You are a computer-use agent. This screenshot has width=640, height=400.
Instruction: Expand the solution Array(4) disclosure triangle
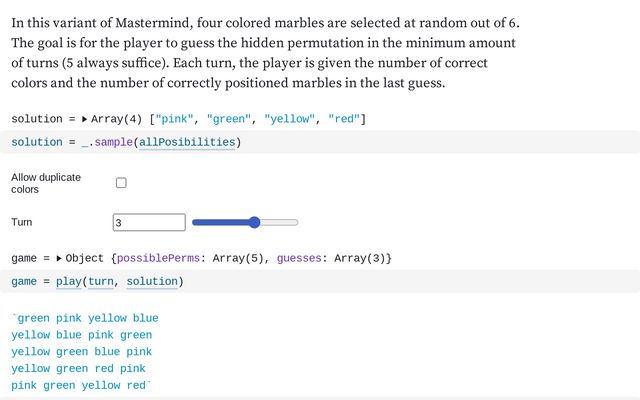tap(84, 120)
